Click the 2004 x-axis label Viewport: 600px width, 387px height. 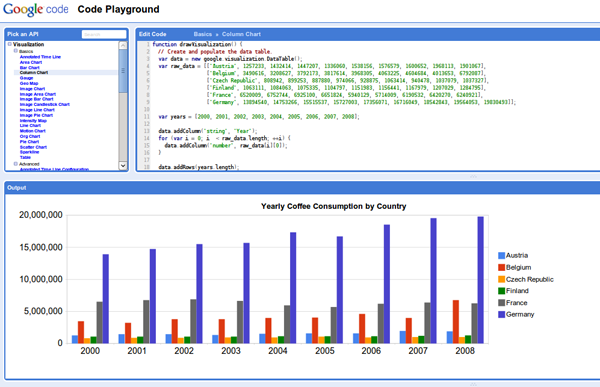(278, 351)
